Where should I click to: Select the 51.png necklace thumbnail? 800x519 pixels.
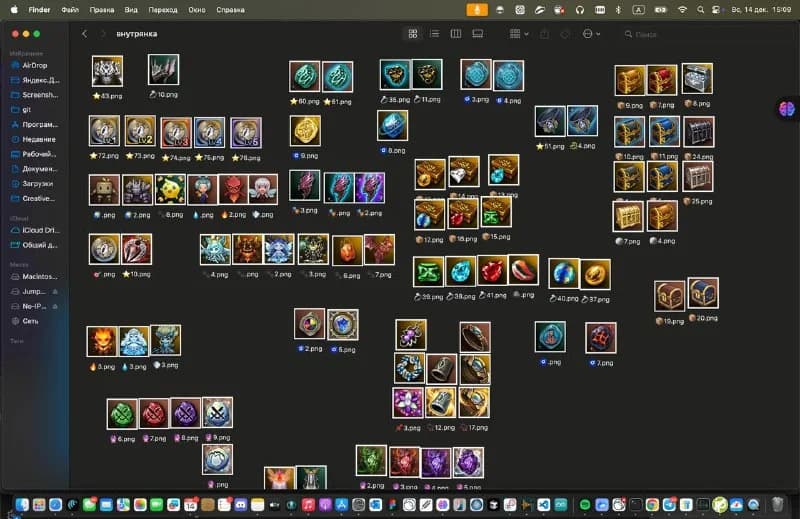point(550,121)
